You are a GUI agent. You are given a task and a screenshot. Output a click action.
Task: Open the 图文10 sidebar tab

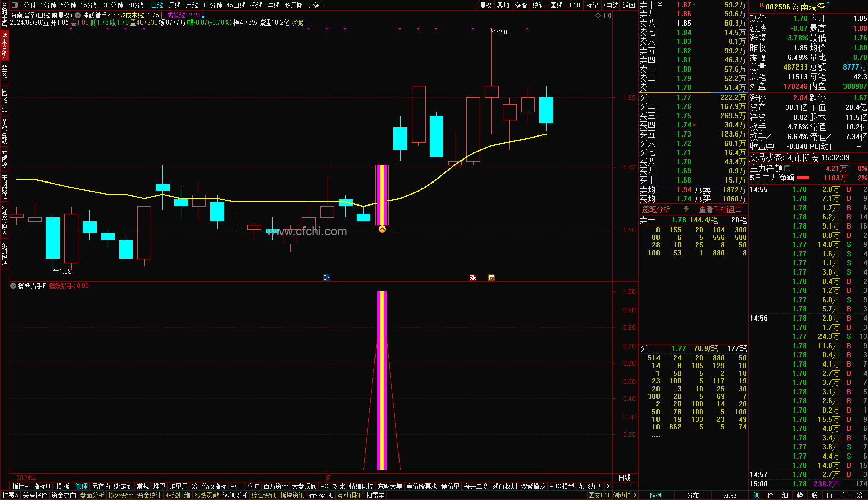pyautogui.click(x=4, y=73)
